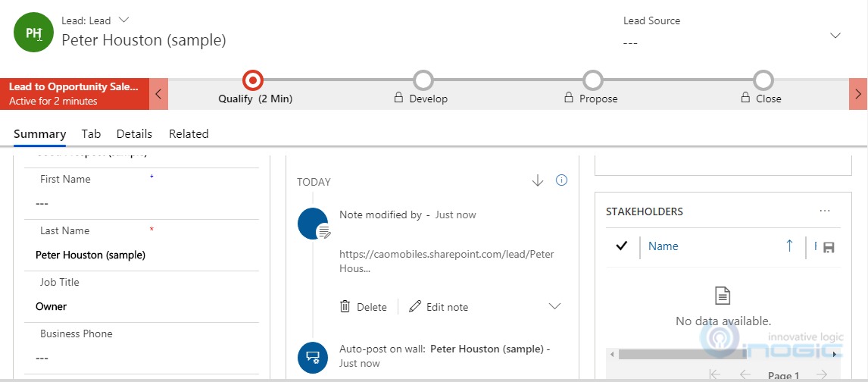Open the Lead form selector chevron
The width and height of the screenshot is (868, 382).
pyautogui.click(x=124, y=20)
